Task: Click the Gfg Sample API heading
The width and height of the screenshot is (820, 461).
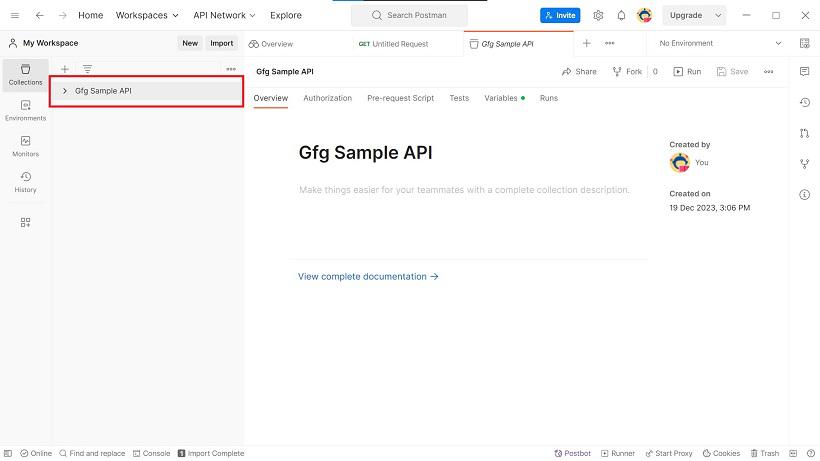Action: (x=366, y=153)
